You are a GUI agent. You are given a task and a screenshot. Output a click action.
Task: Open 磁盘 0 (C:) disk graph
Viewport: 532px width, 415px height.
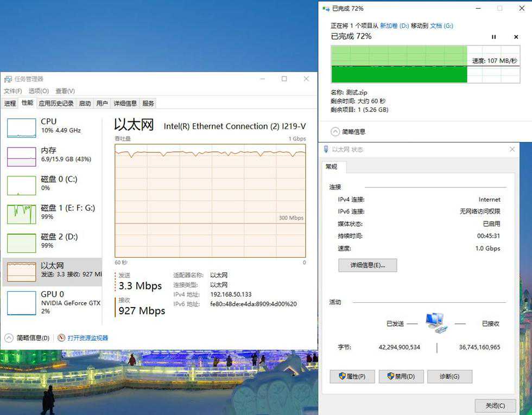21,185
